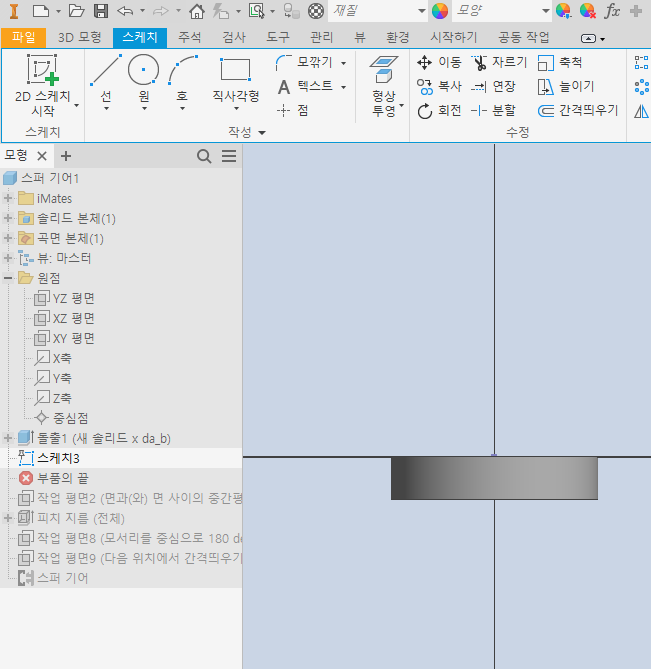Select the Move (이동) tool
Viewport: 651px width, 669px height.
pyautogui.click(x=439, y=62)
